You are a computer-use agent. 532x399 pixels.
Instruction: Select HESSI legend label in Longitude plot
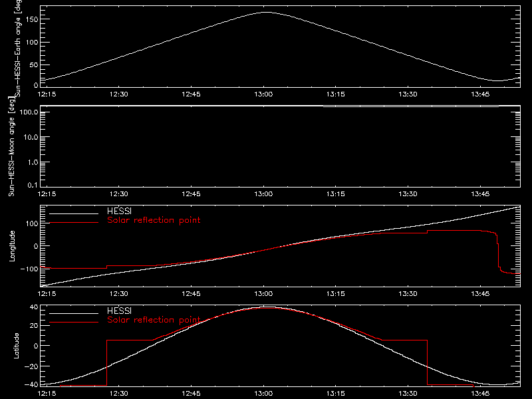click(119, 211)
